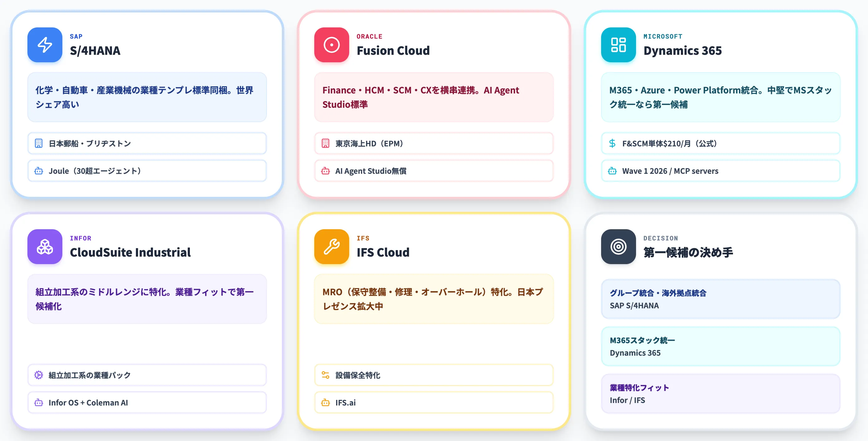Open the Joule（30超エージェント）row
868x441 pixels.
point(147,171)
